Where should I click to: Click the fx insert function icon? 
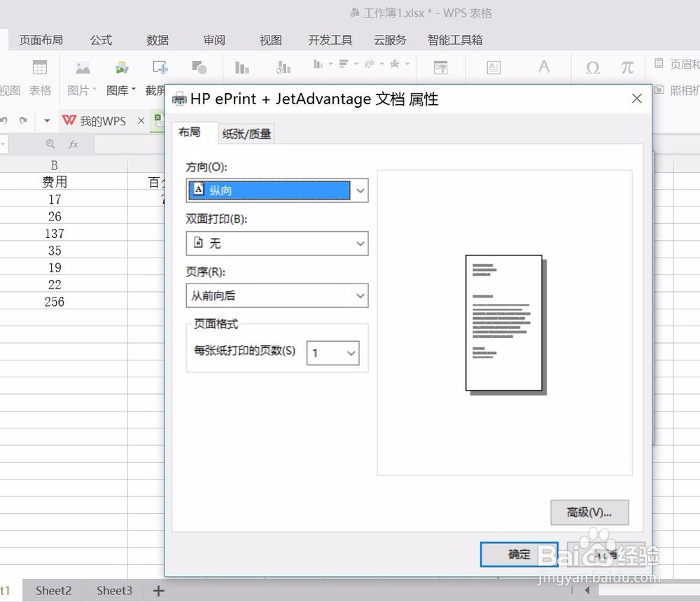coord(73,144)
